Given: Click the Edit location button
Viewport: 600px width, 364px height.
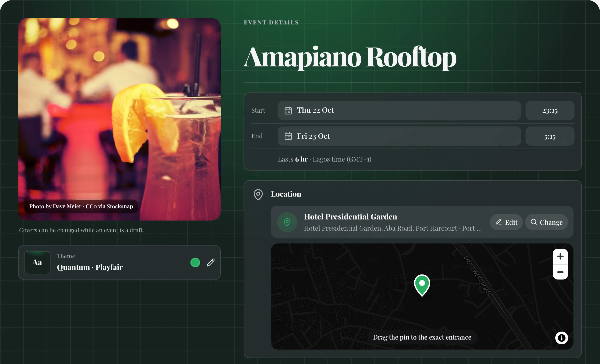Looking at the screenshot, I should pyautogui.click(x=506, y=222).
